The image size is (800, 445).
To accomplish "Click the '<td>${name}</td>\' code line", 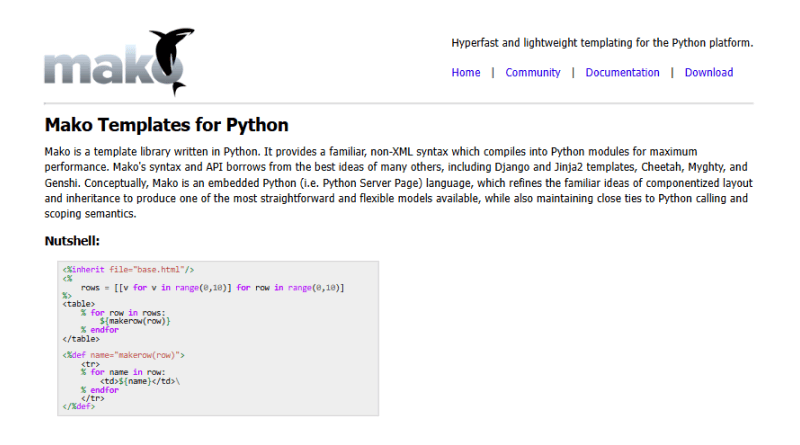I will tap(140, 381).
